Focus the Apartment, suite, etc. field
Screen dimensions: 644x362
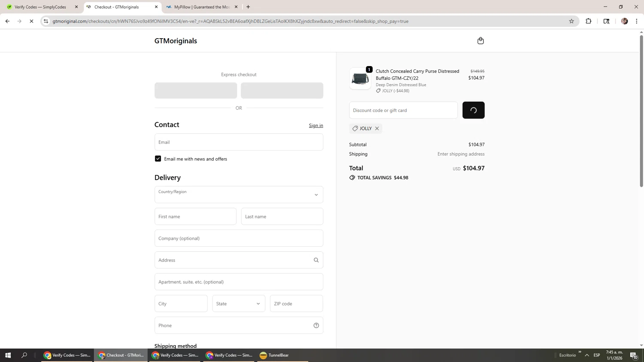(x=239, y=282)
